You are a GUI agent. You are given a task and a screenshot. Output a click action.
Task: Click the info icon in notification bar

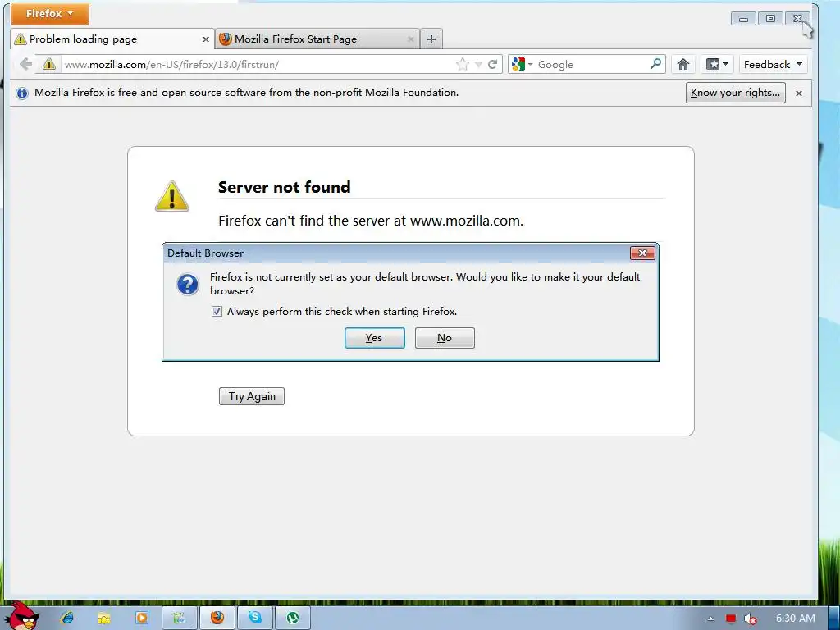22,94
